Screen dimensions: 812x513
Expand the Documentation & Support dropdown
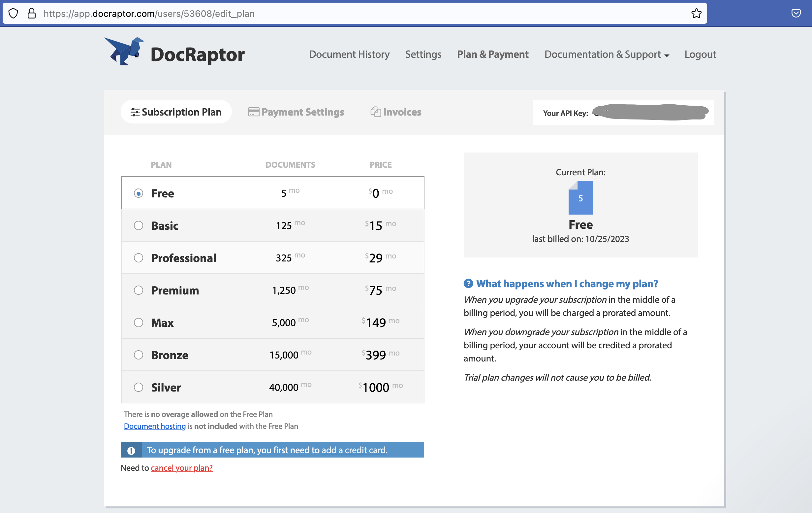(x=607, y=54)
